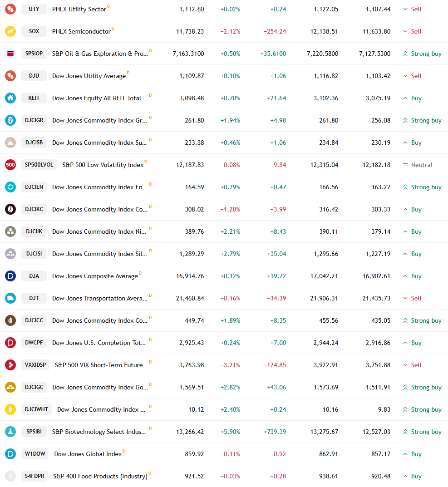The width and height of the screenshot is (448, 487).
Task: Open Dow Jones Utility Average link
Action: tap(89, 76)
